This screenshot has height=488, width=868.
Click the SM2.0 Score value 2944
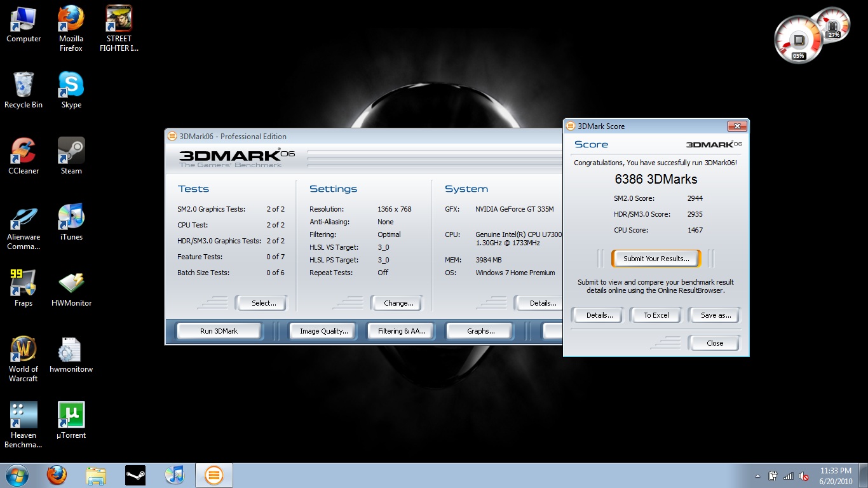(x=695, y=198)
